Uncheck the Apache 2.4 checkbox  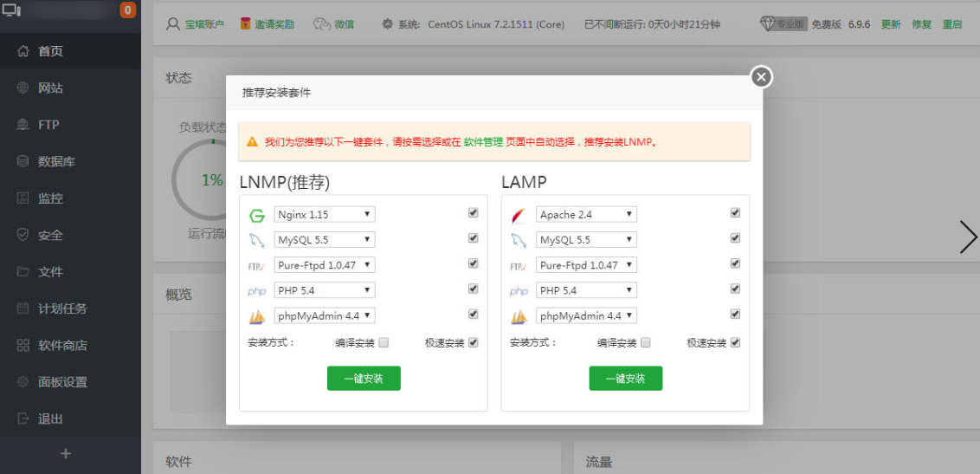click(735, 213)
